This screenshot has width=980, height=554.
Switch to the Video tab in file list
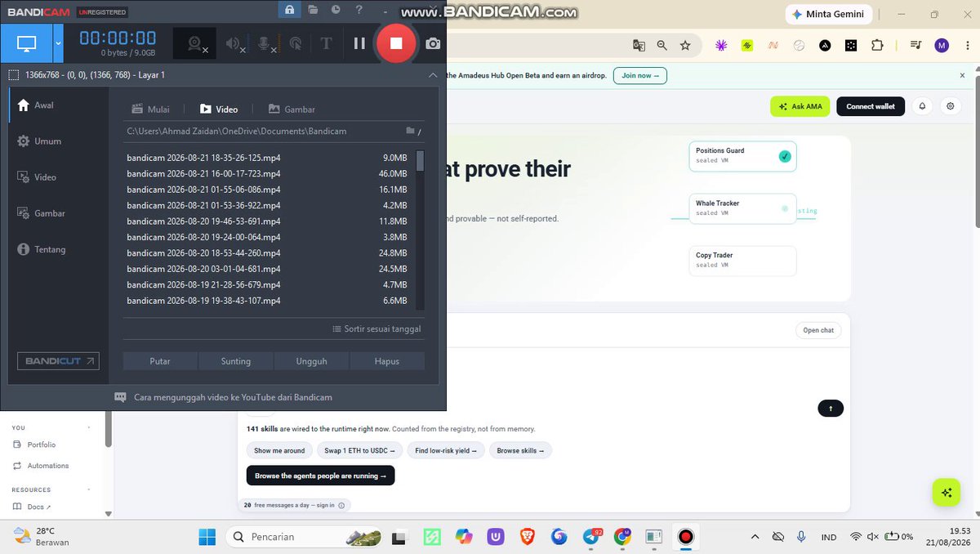[219, 109]
